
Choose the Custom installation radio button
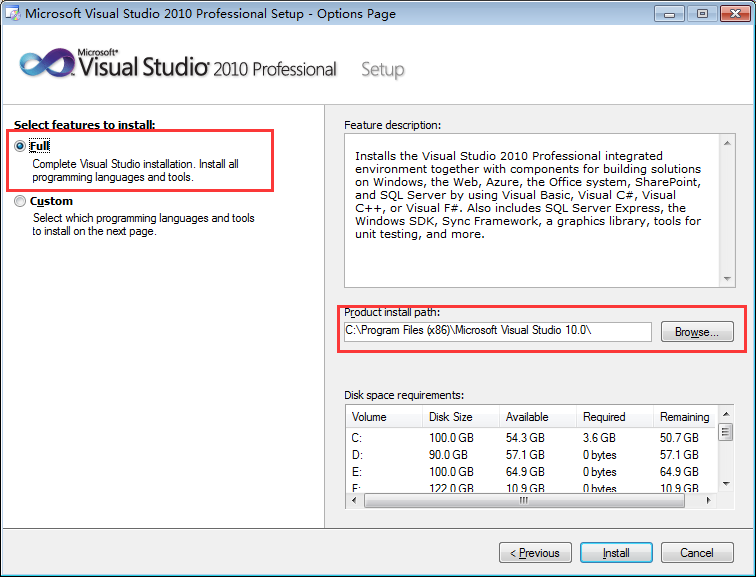tap(21, 201)
